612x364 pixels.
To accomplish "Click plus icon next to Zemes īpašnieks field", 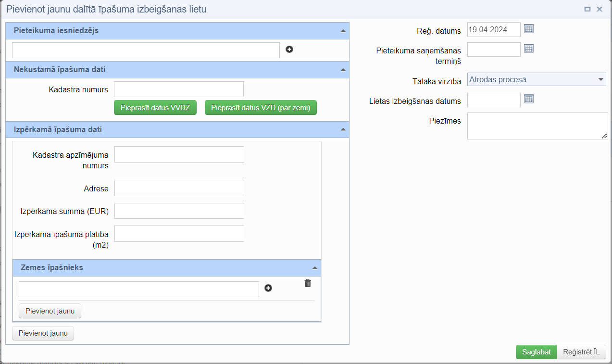I will (x=268, y=288).
